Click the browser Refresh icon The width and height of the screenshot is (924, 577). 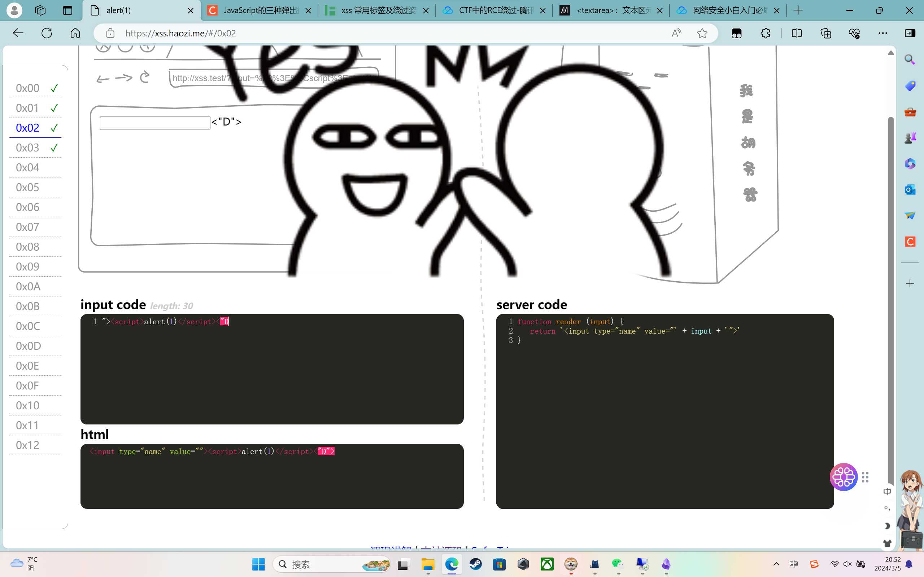pos(47,33)
